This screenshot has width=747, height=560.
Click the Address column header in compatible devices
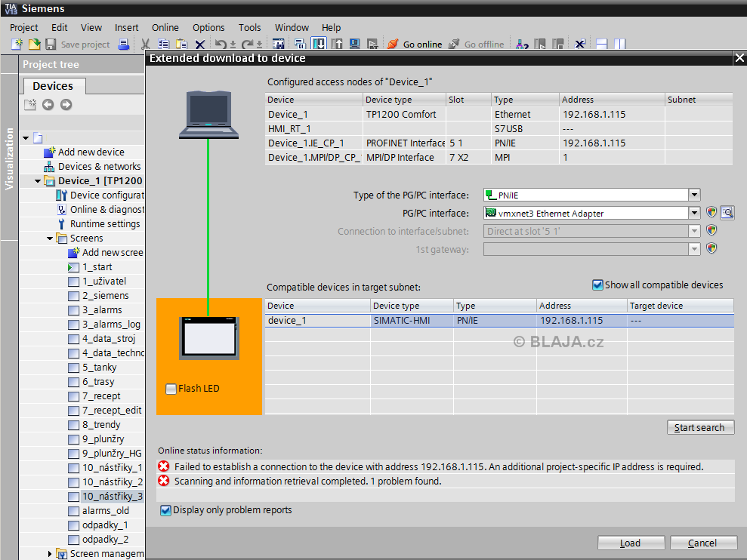point(582,306)
